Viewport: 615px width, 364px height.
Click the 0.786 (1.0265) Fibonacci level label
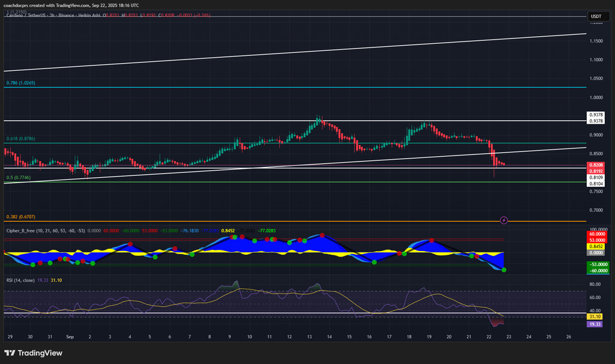coord(20,83)
